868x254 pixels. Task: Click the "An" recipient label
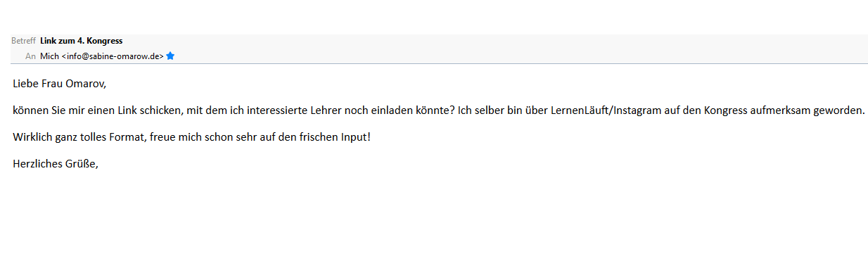30,56
